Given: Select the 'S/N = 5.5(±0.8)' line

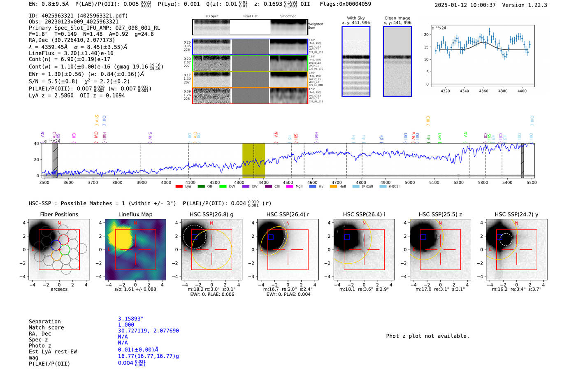Looking at the screenshot, I should [53, 81].
